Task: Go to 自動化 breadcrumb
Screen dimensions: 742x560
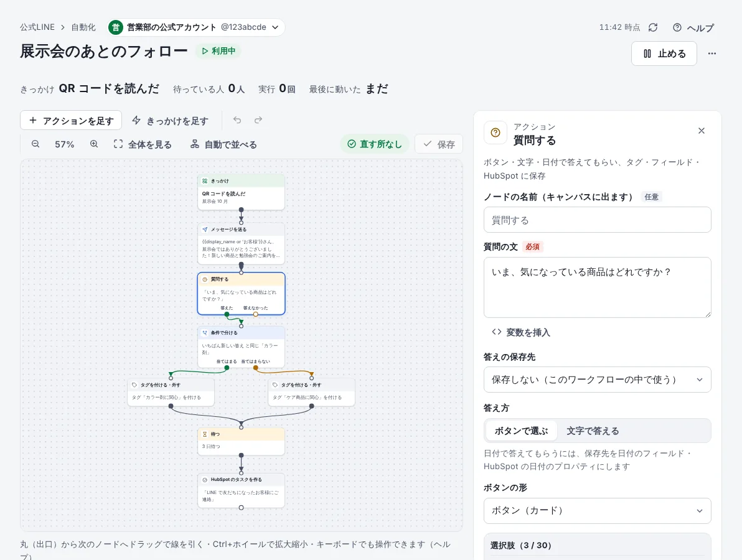Action: [x=83, y=27]
